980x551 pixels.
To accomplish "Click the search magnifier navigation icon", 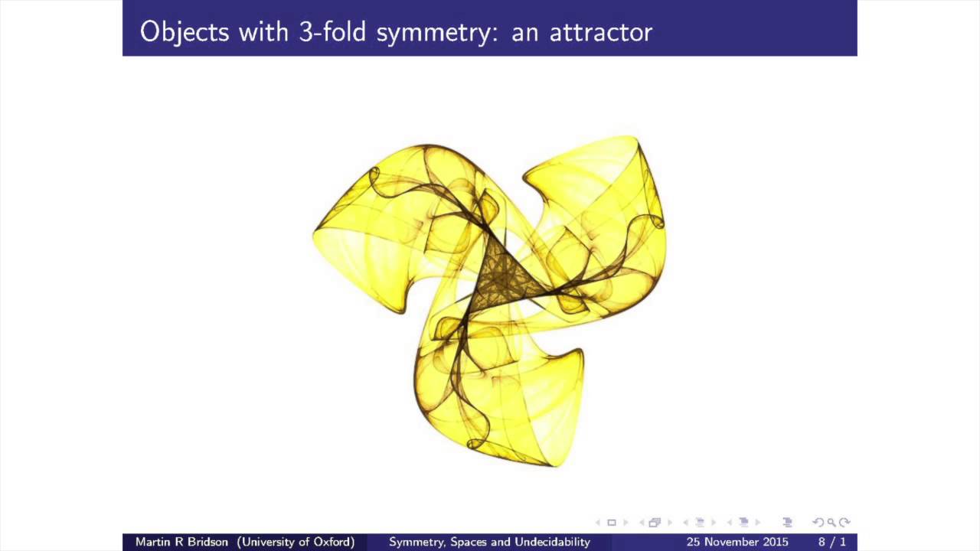I will click(x=831, y=523).
